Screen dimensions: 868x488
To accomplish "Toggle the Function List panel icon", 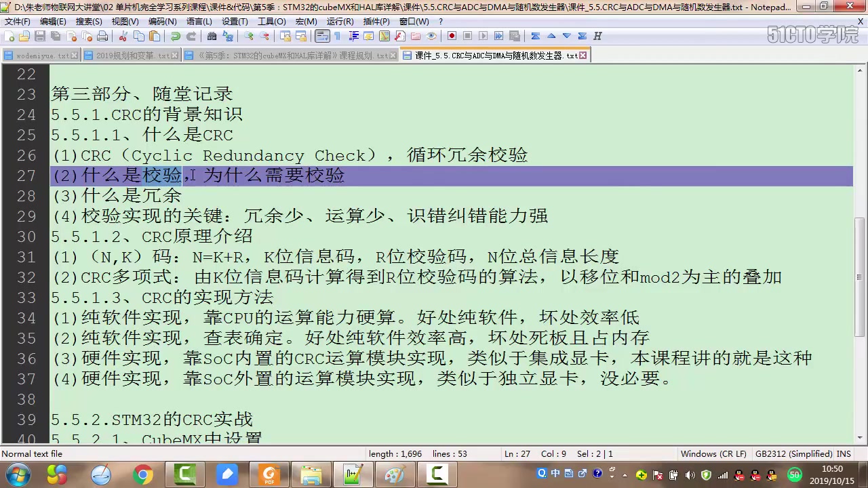I will [x=400, y=36].
